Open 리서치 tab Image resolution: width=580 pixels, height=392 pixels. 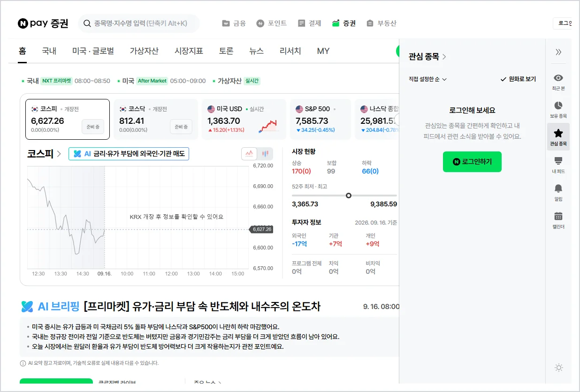pyautogui.click(x=290, y=51)
